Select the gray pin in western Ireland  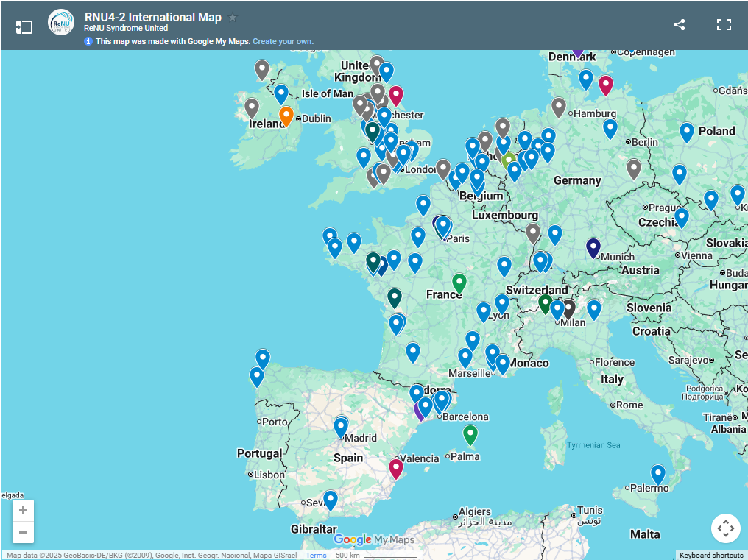252,108
